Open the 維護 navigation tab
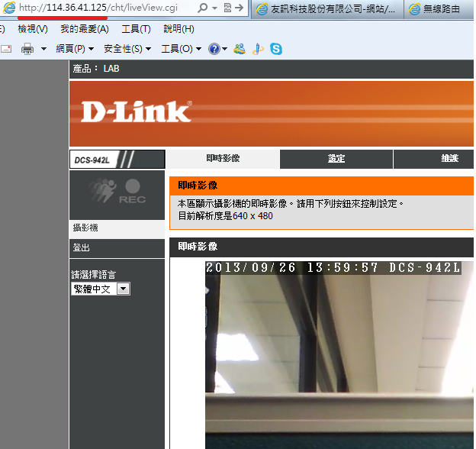 pyautogui.click(x=450, y=159)
